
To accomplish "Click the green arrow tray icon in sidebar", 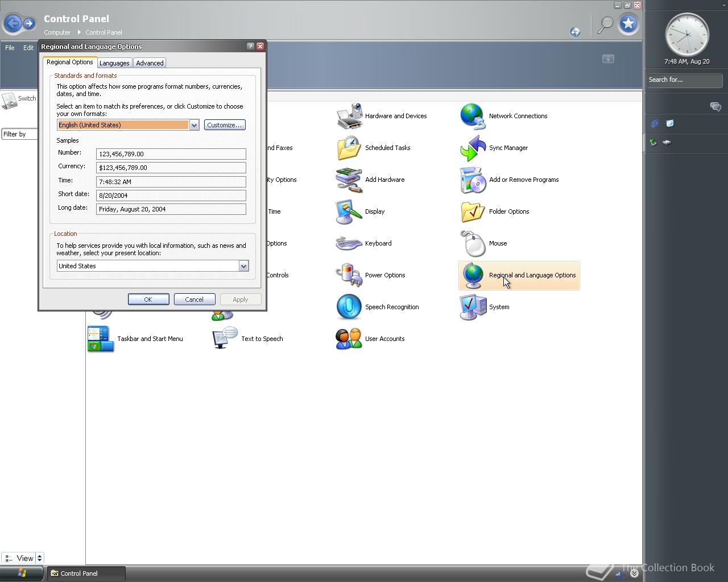I will click(653, 142).
